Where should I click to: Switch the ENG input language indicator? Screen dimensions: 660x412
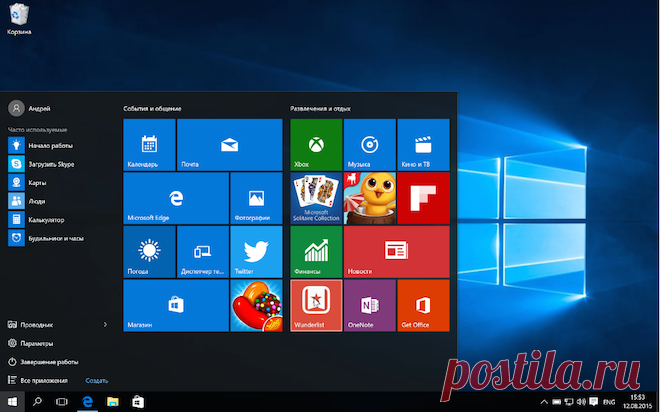point(609,402)
